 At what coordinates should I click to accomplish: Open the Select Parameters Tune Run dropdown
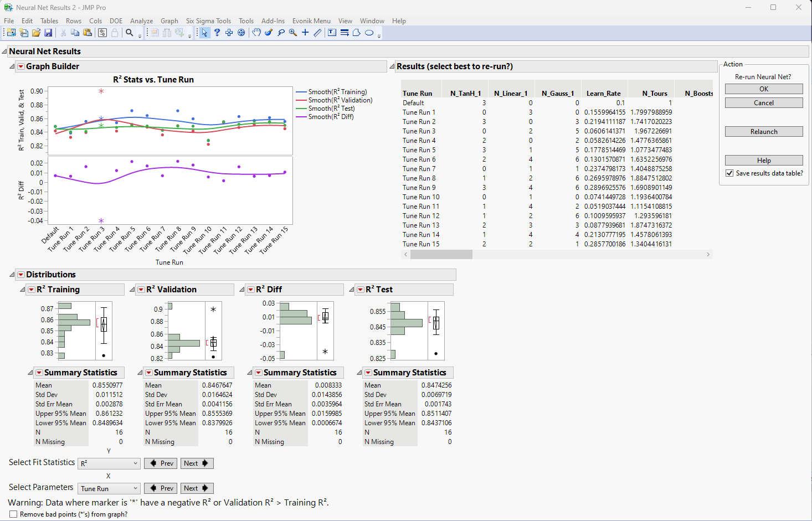pos(109,488)
